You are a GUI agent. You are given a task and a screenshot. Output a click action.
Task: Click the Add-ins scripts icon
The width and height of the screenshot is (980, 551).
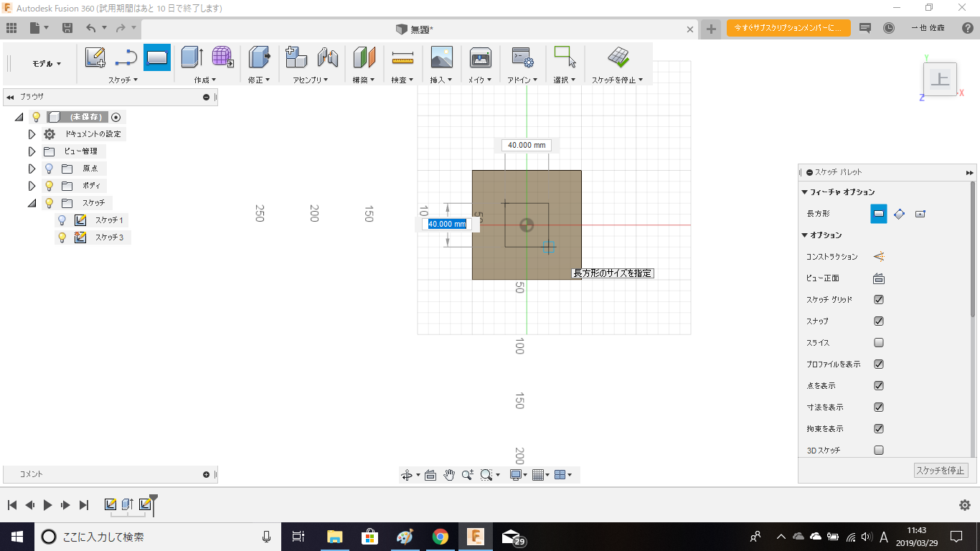522,57
